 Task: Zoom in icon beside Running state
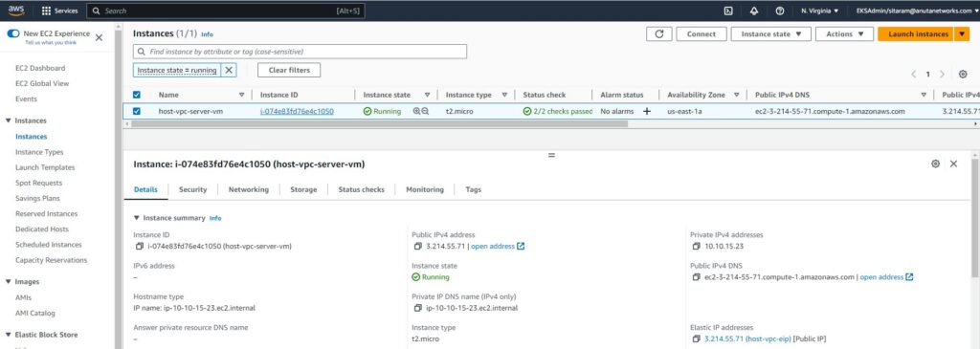(417, 111)
